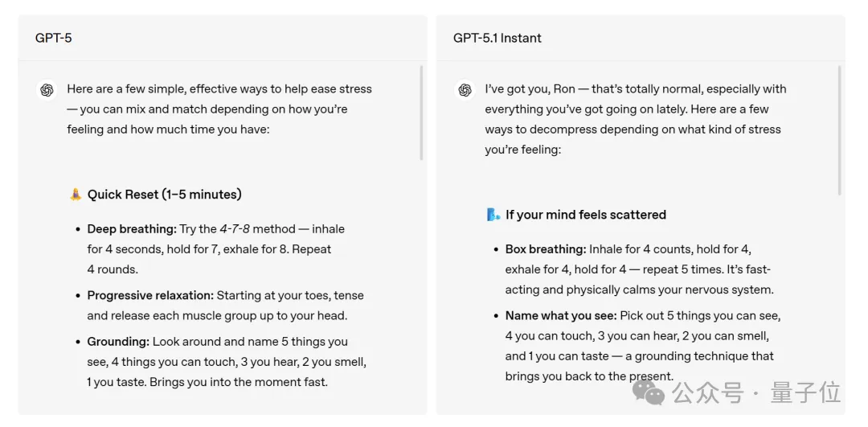Click the praying hands emoji beside Quick Reset
The height and width of the screenshot is (427, 868).
tap(76, 194)
